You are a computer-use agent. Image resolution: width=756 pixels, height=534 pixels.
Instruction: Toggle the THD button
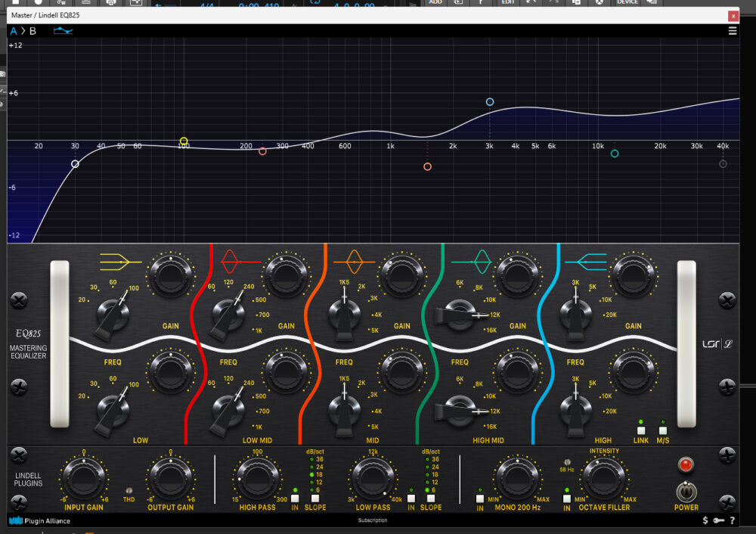point(129,491)
